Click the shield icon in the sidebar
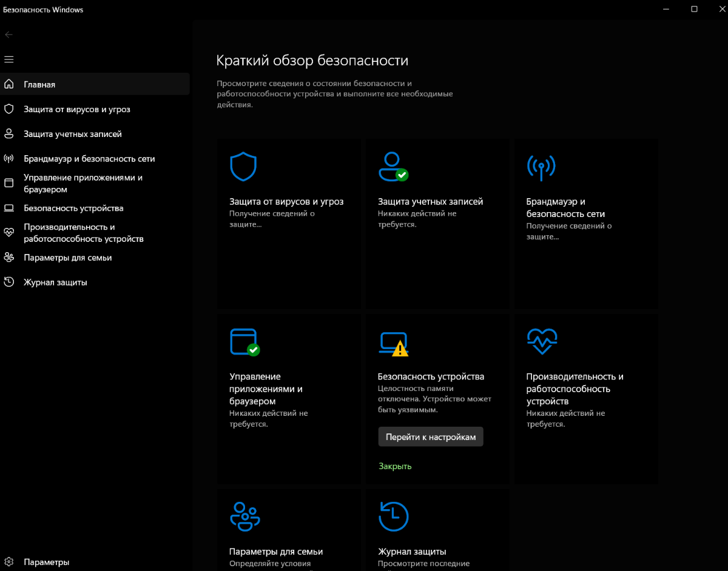Screen dimensions: 728x571 click(8, 109)
